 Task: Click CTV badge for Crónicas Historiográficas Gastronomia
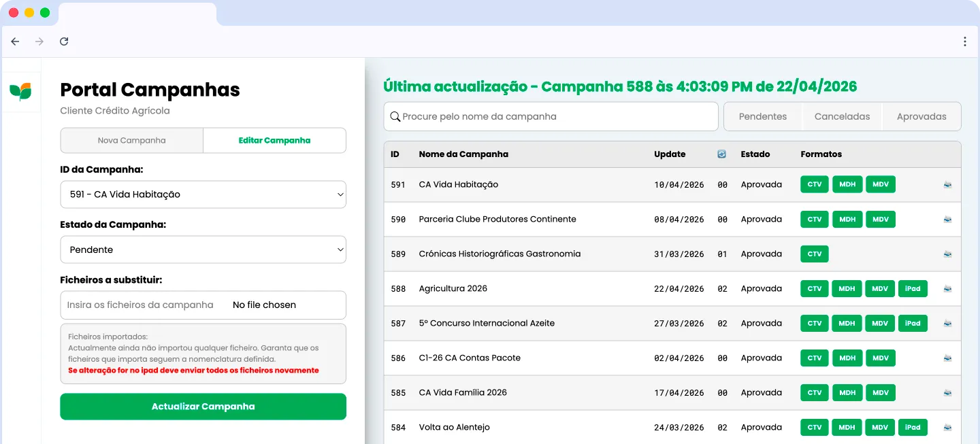point(815,254)
